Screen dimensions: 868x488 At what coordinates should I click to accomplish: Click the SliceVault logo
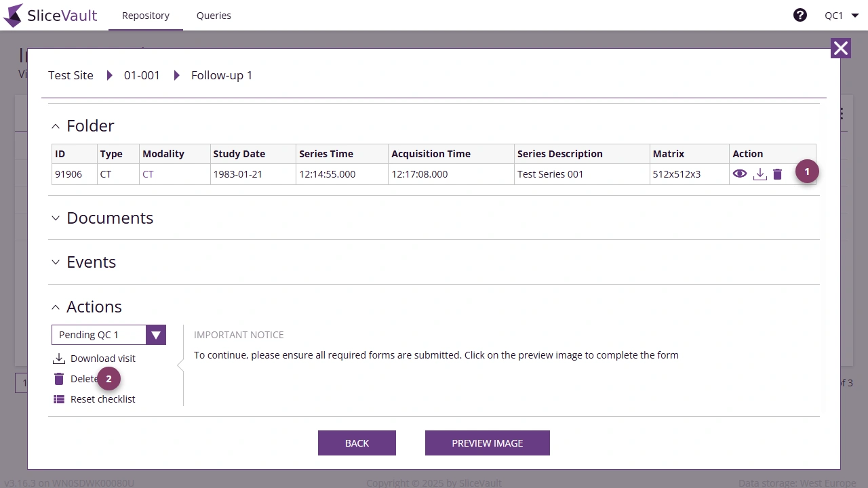[x=50, y=16]
